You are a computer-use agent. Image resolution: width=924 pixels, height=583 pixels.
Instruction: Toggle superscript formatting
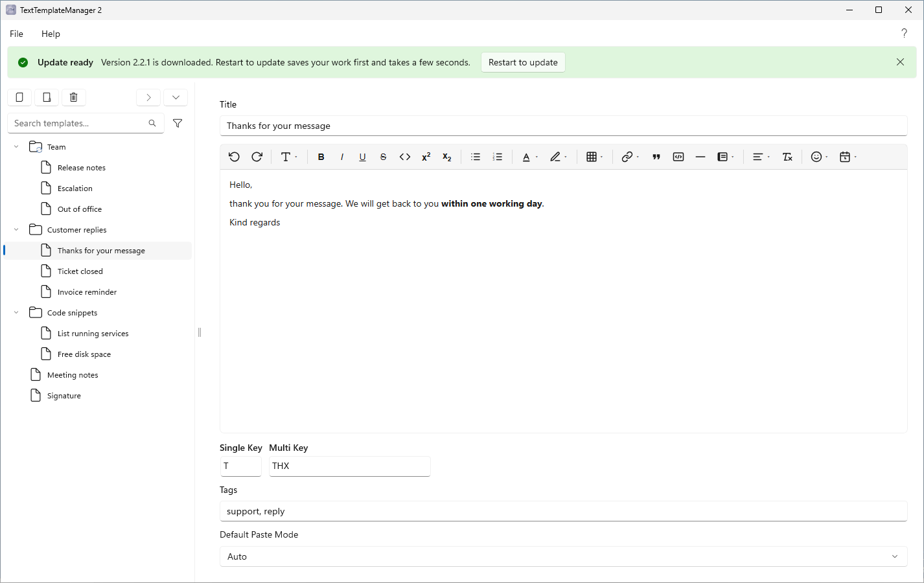pos(426,157)
